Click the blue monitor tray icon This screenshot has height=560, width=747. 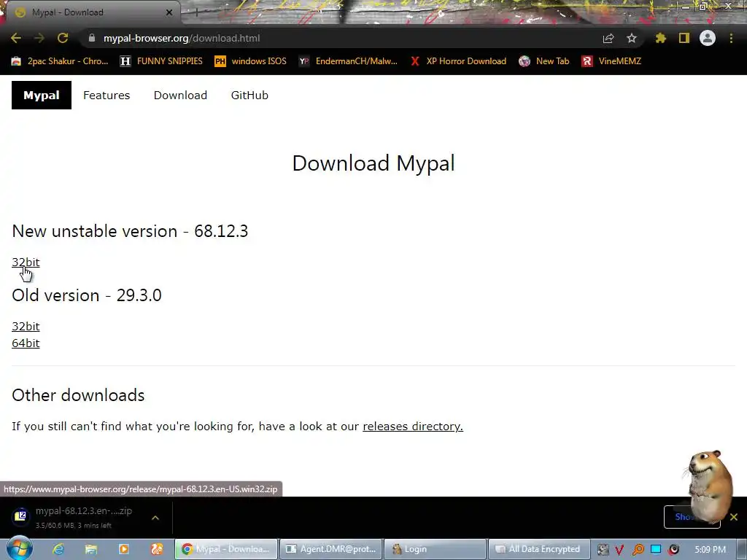tap(656, 550)
